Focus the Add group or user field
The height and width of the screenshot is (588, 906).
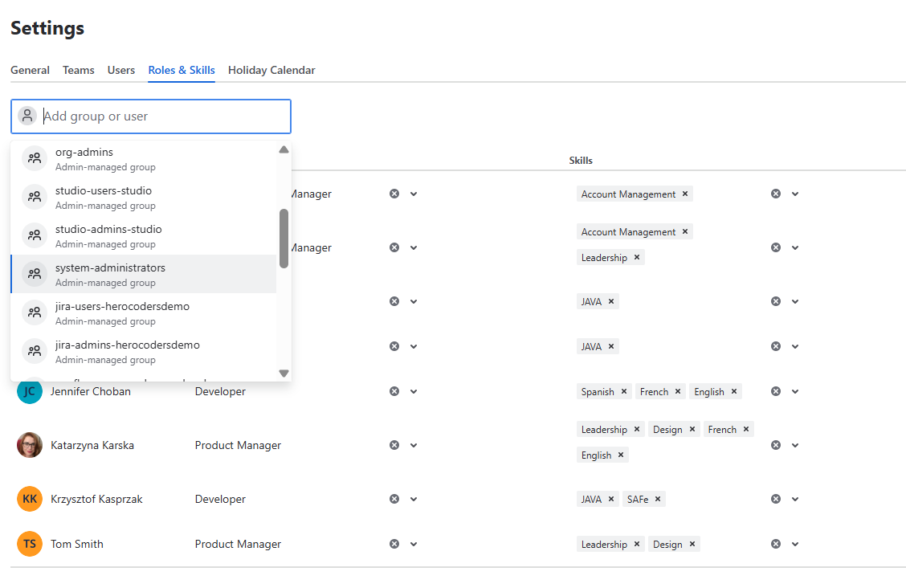point(151,116)
